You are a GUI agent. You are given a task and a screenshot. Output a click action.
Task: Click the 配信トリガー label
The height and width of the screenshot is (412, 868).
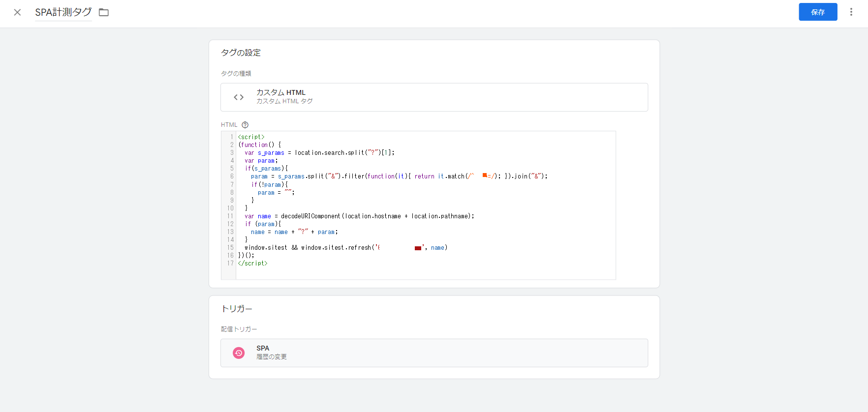239,329
